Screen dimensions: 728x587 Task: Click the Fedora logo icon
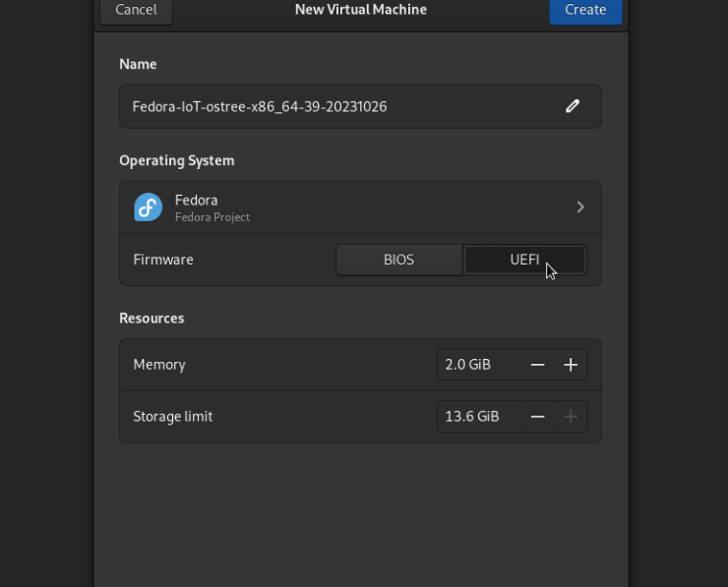[149, 207]
